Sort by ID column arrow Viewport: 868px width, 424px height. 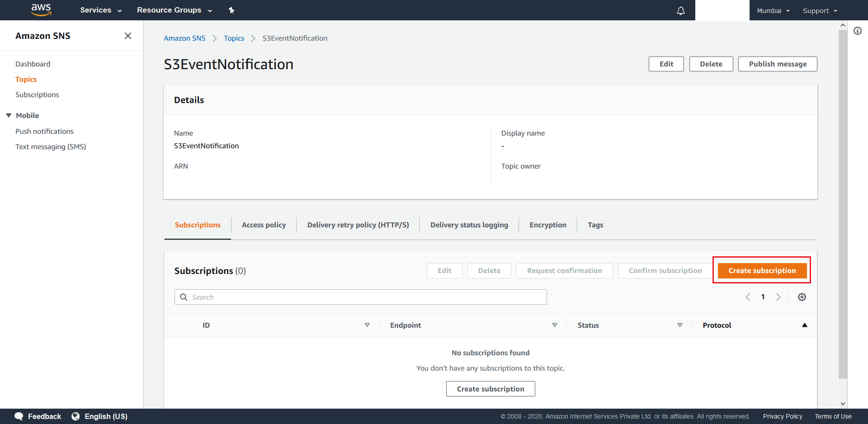pos(367,325)
